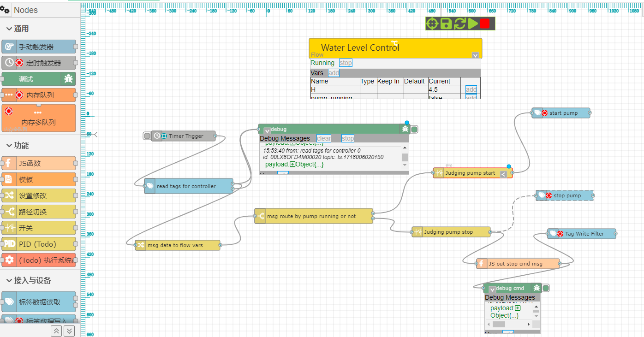Click the bug icon on debug node
Image resolution: width=644 pixels, height=337 pixels.
405,129
